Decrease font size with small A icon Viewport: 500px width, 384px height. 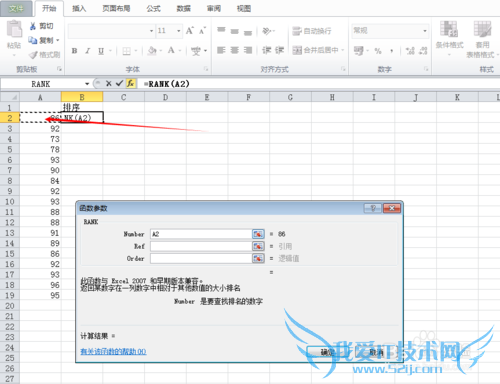point(202,31)
